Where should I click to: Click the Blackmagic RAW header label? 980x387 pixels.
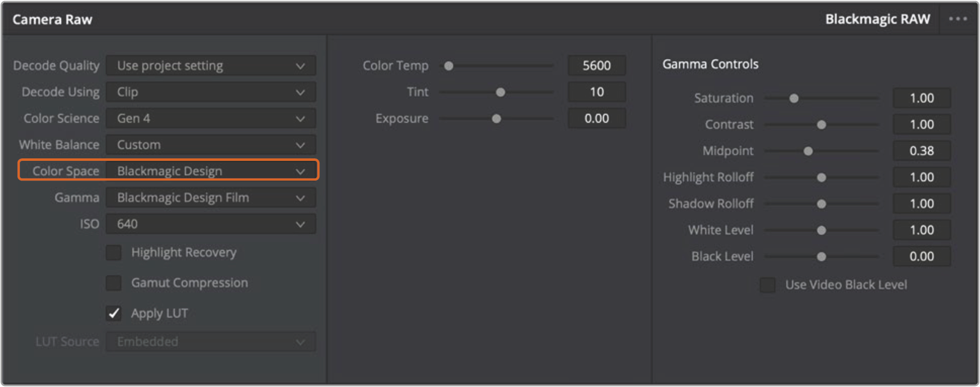[877, 19]
